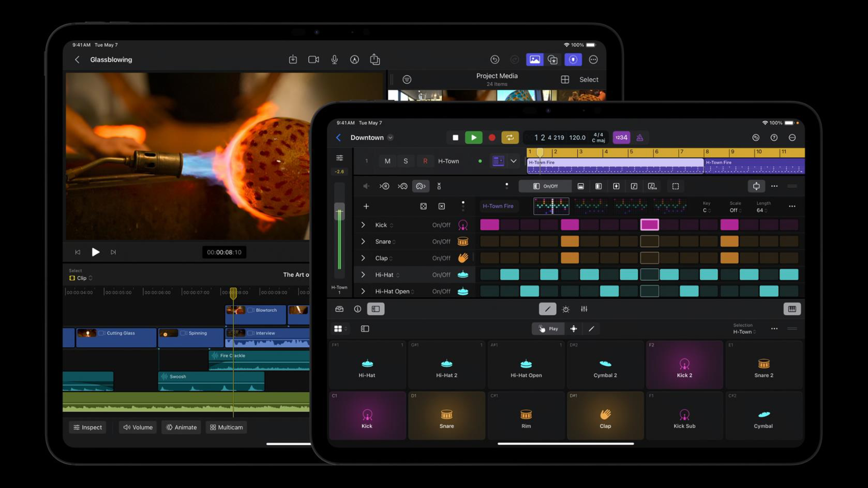868x488 pixels.
Task: Click Select in Project Media
Action: click(589, 79)
